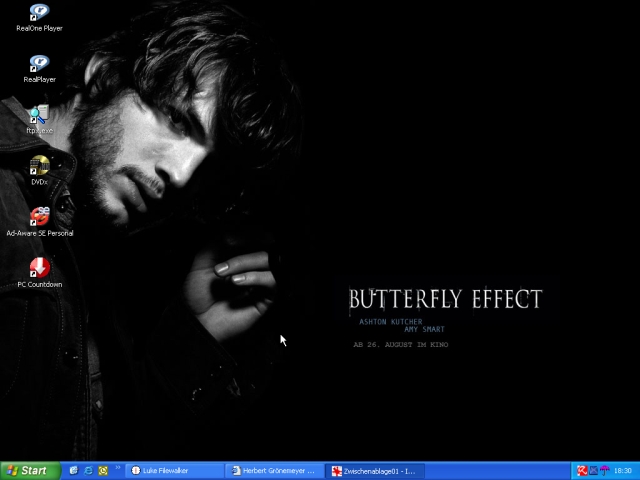640x480 pixels.
Task: Open Ad-Aware SE Personal shortcut
Action: (39, 218)
